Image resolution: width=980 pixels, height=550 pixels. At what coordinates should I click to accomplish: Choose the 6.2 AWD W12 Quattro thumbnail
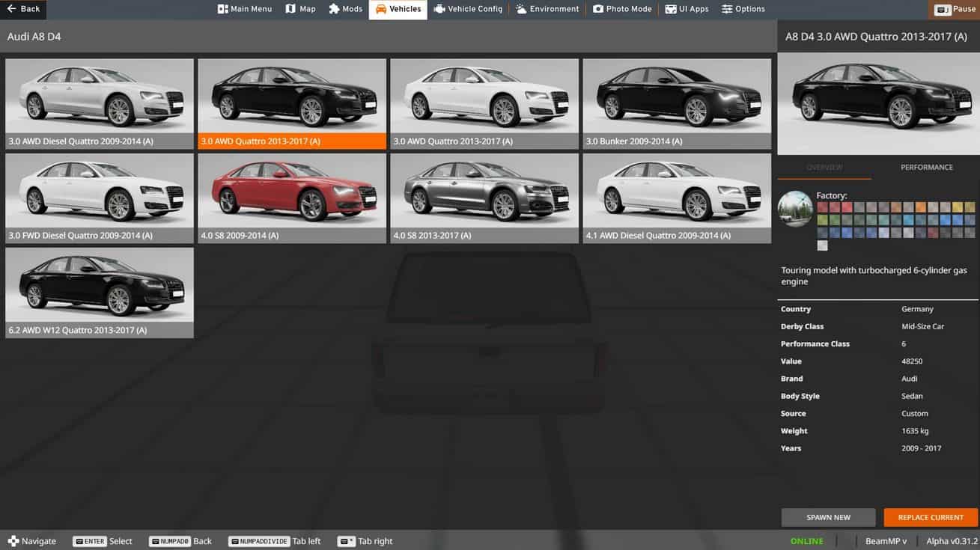tap(100, 293)
